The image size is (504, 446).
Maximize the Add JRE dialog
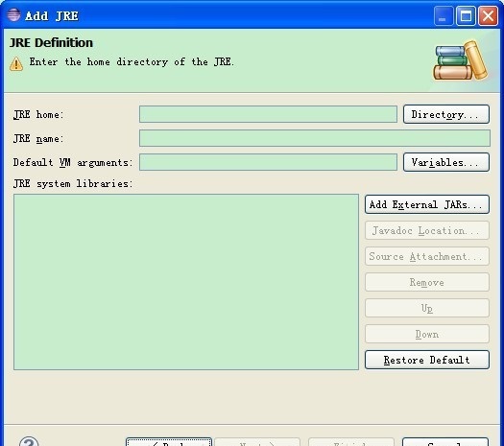pos(466,15)
